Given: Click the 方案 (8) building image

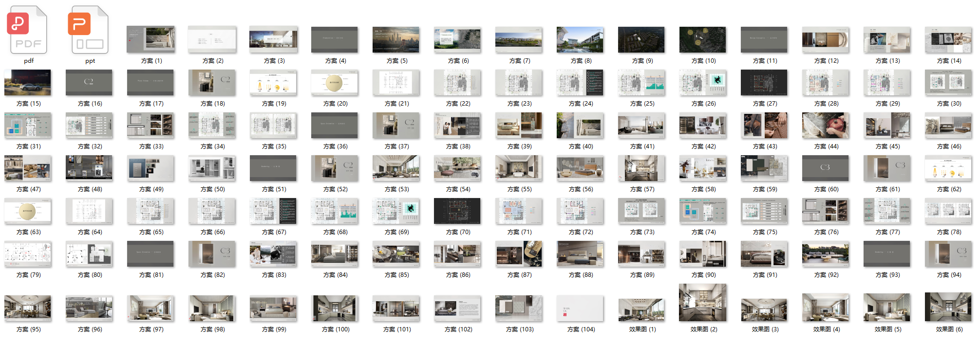Looking at the screenshot, I should [x=581, y=39].
